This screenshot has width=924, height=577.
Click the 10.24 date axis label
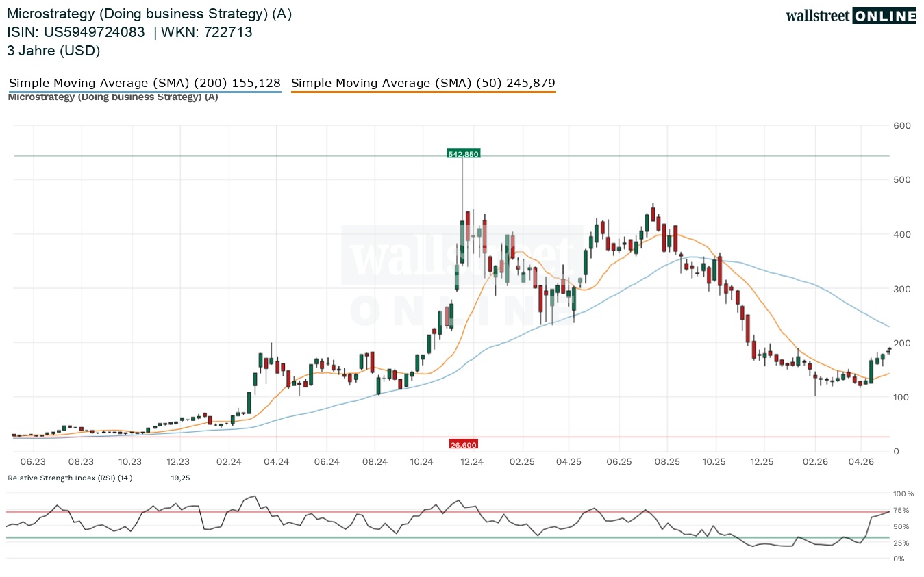(423, 462)
